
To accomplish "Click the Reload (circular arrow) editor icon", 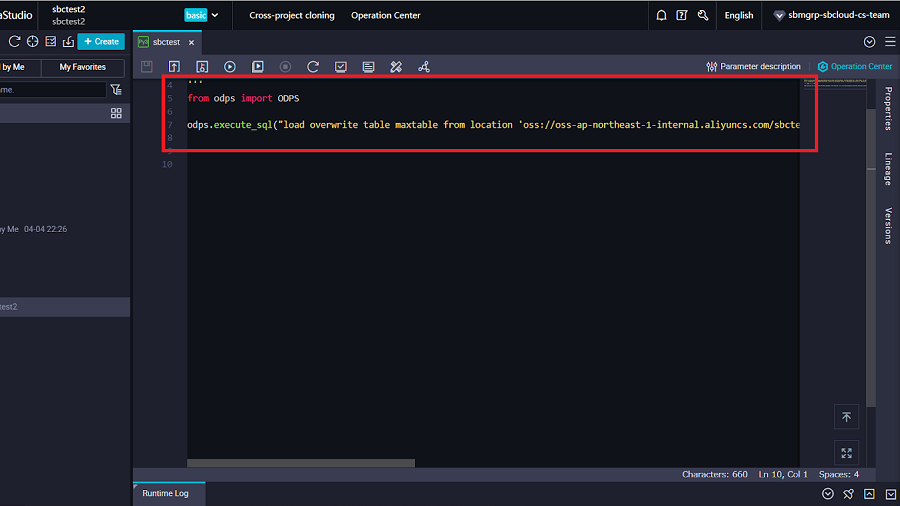I will point(313,67).
